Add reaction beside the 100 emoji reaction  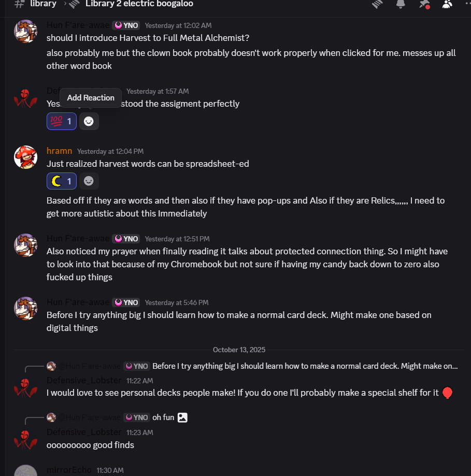(x=89, y=121)
